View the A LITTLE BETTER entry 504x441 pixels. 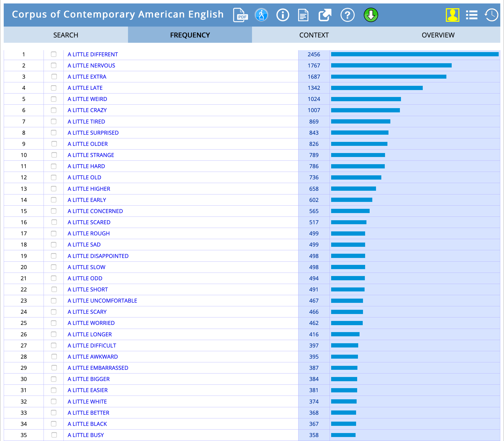click(88, 413)
